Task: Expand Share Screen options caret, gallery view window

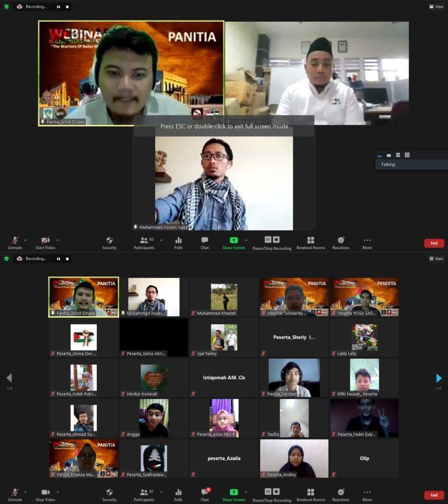Action: (x=246, y=492)
